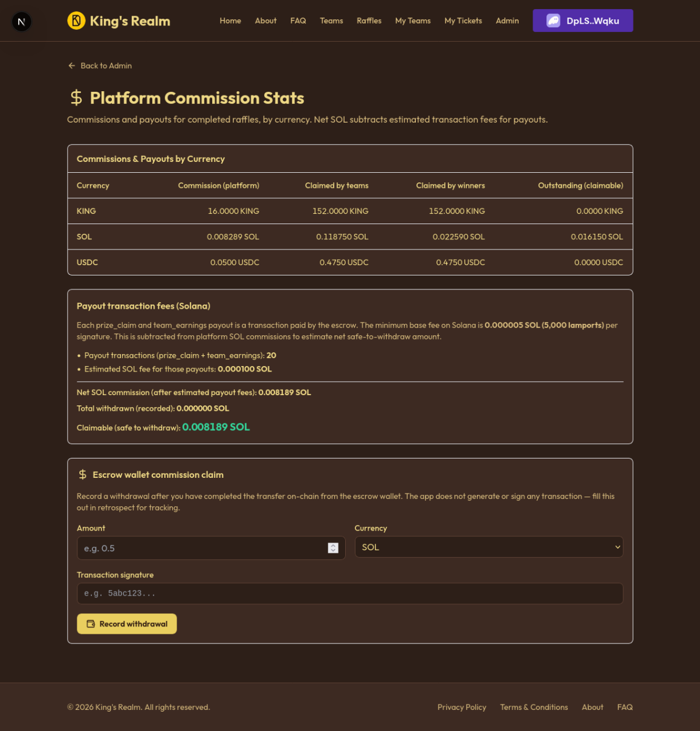Open the Currency dropdown showing SOL
Image resolution: width=700 pixels, height=731 pixels.
coord(488,547)
